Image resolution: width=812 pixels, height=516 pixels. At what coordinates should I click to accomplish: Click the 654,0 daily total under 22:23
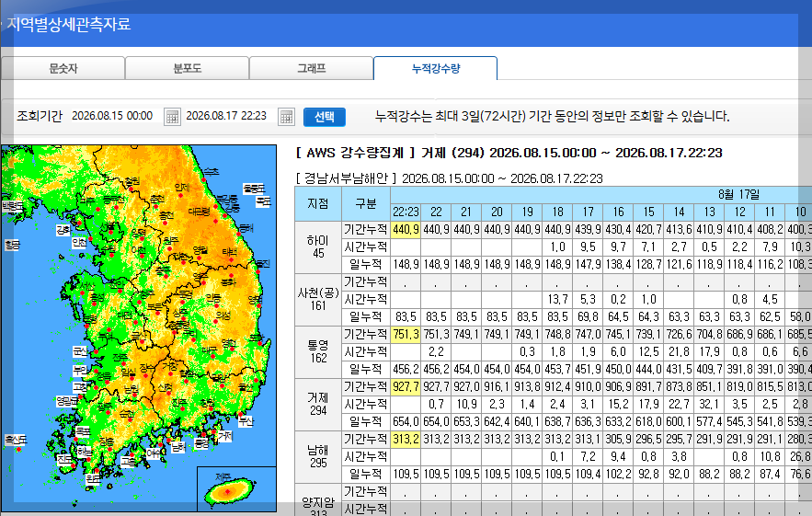[406, 421]
